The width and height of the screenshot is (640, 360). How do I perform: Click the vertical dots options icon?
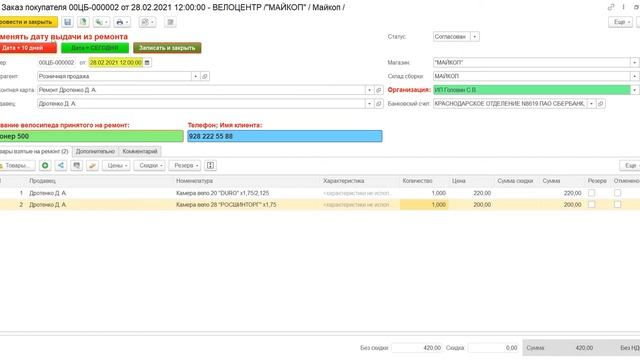[623, 7]
